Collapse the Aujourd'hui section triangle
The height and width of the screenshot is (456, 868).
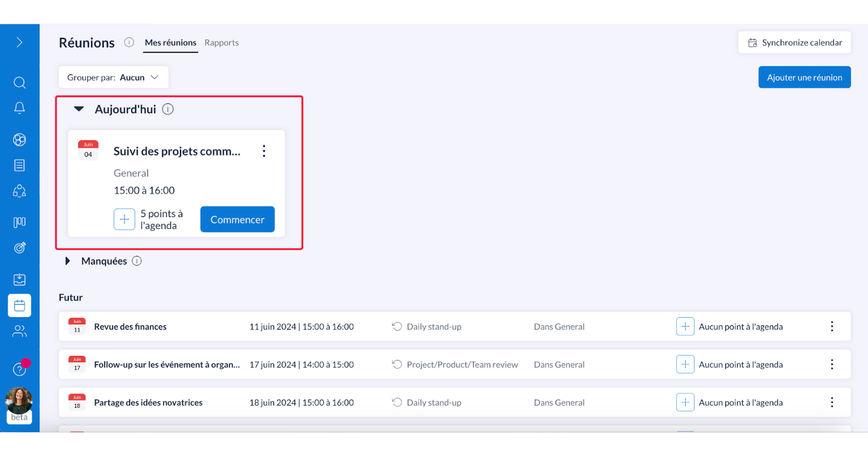[79, 109]
